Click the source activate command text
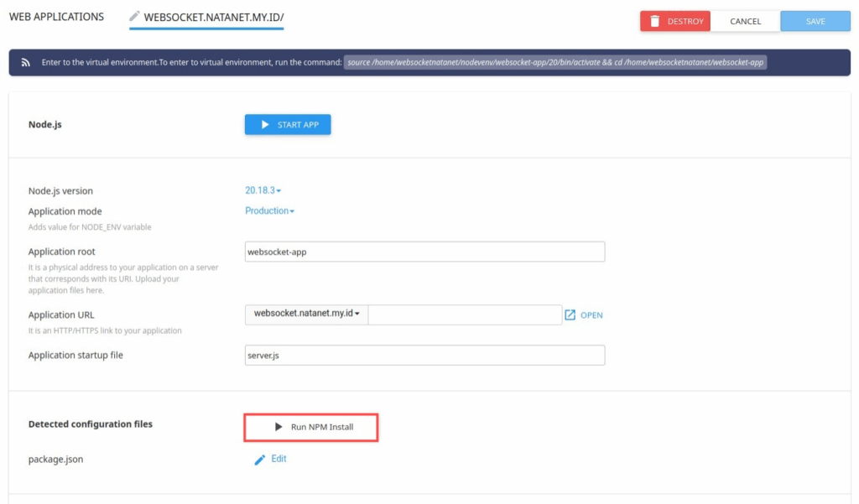The width and height of the screenshot is (859, 504). point(555,62)
